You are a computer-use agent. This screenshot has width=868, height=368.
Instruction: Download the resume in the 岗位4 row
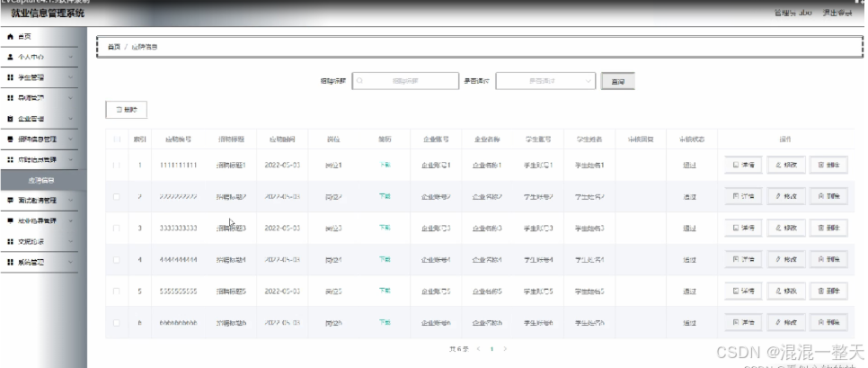click(385, 259)
